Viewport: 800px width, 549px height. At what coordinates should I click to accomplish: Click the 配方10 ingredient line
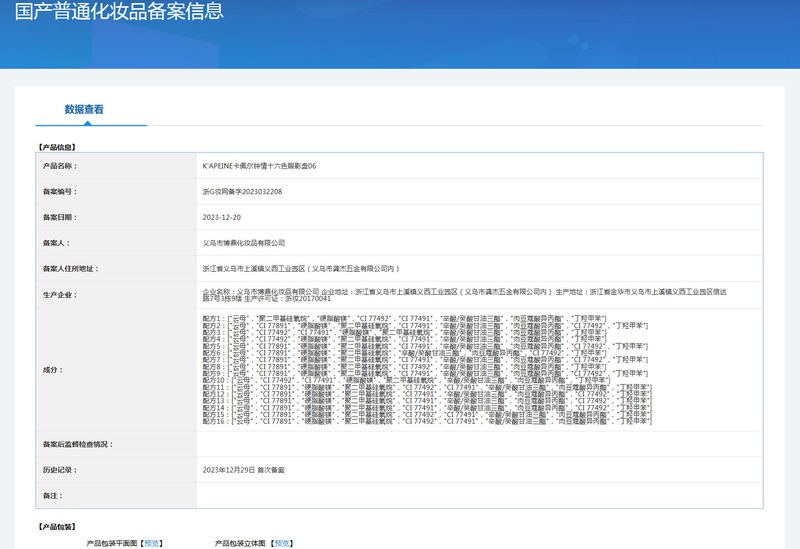pyautogui.click(x=406, y=380)
